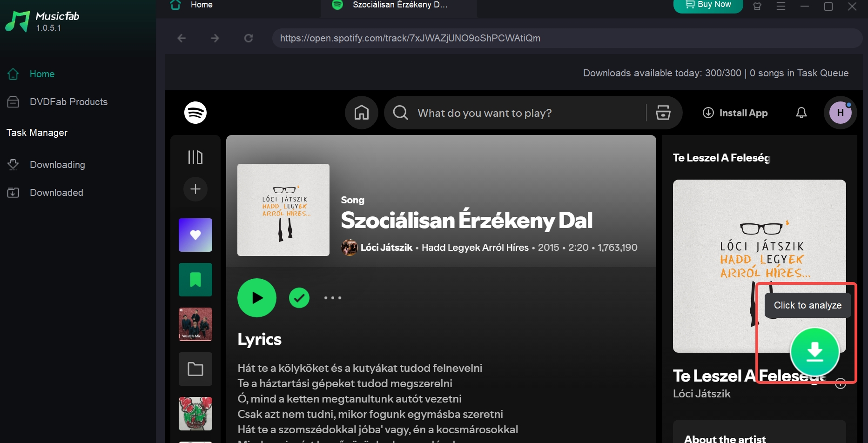This screenshot has width=868, height=443.
Task: Open Spotify home via the house icon
Action: [x=361, y=113]
